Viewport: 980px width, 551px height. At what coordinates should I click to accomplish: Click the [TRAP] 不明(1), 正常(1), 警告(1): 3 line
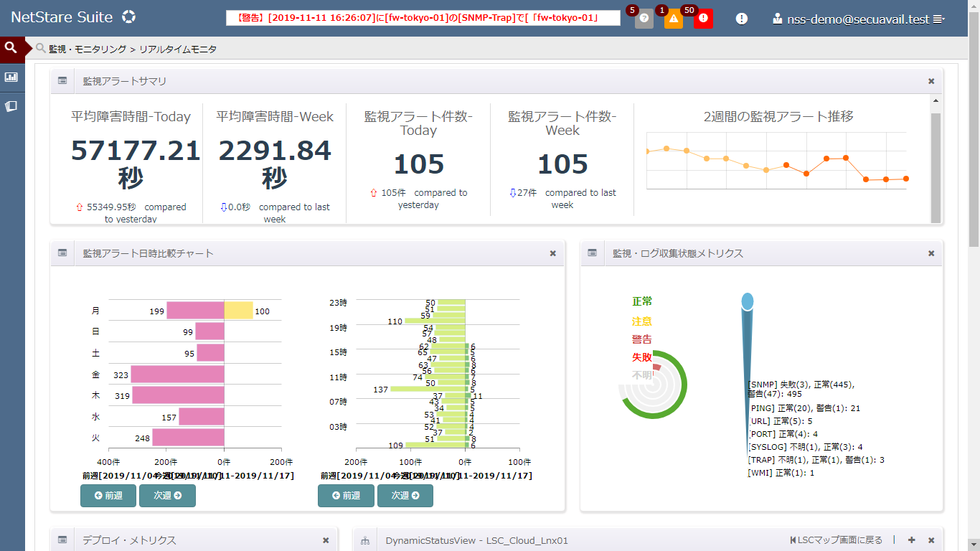816,460
